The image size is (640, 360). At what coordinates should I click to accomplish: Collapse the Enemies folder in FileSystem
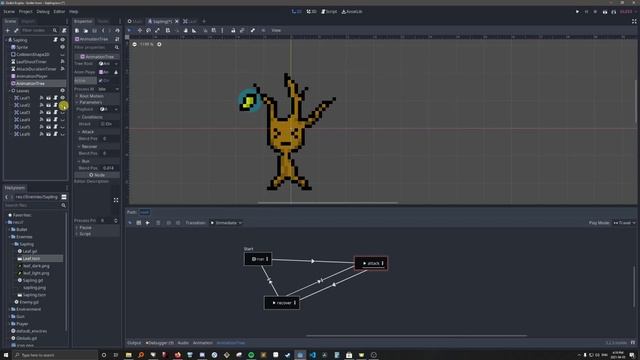click(10, 237)
